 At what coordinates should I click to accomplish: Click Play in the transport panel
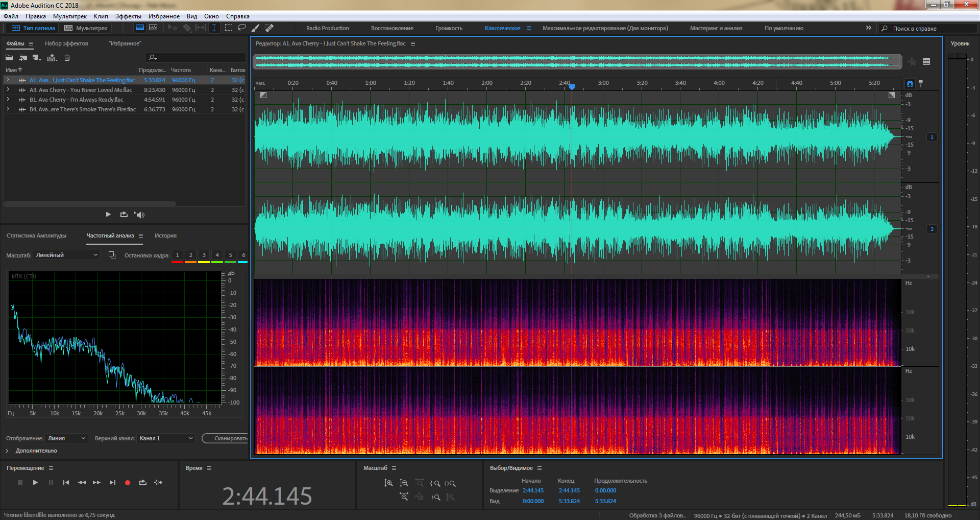(x=35, y=482)
